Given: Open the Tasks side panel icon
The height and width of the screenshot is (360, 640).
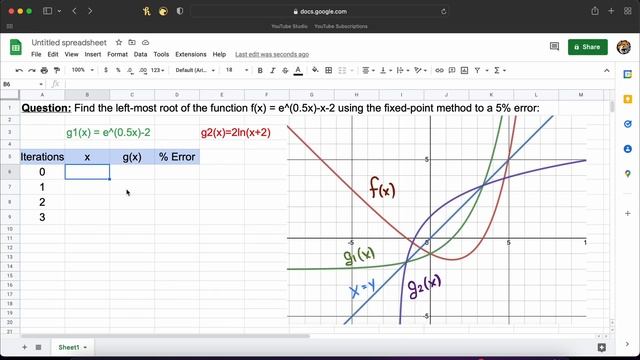Looking at the screenshot, I should (x=628, y=124).
